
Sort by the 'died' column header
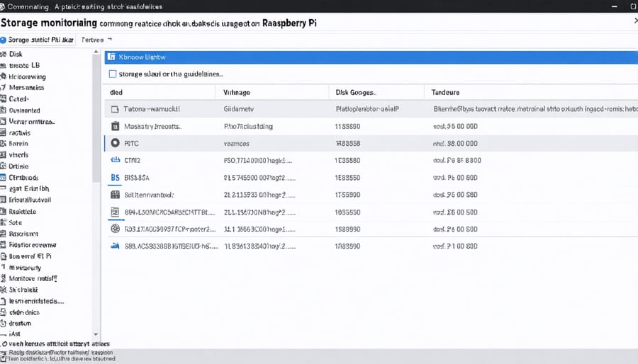[x=116, y=92]
